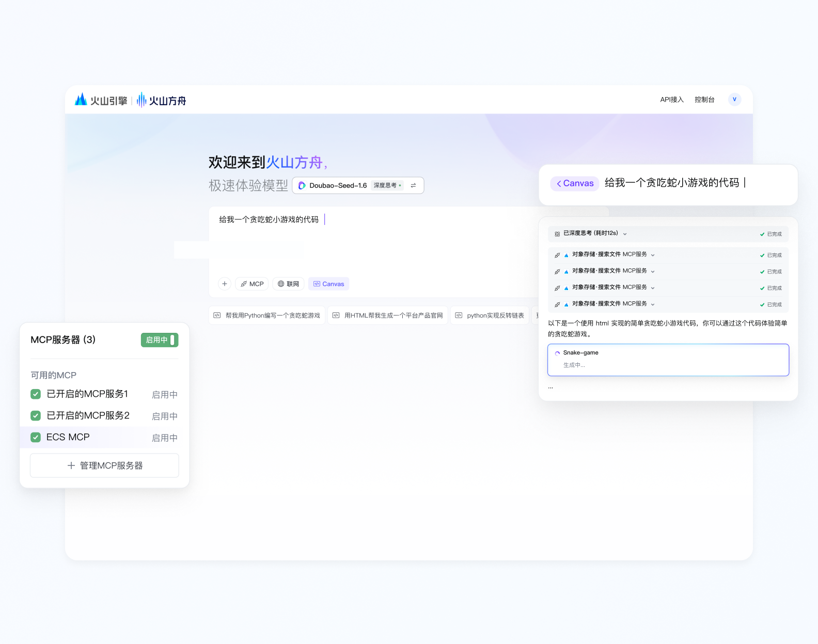The height and width of the screenshot is (644, 818).
Task: Click the 管理MCP服务器 button
Action: (x=104, y=465)
